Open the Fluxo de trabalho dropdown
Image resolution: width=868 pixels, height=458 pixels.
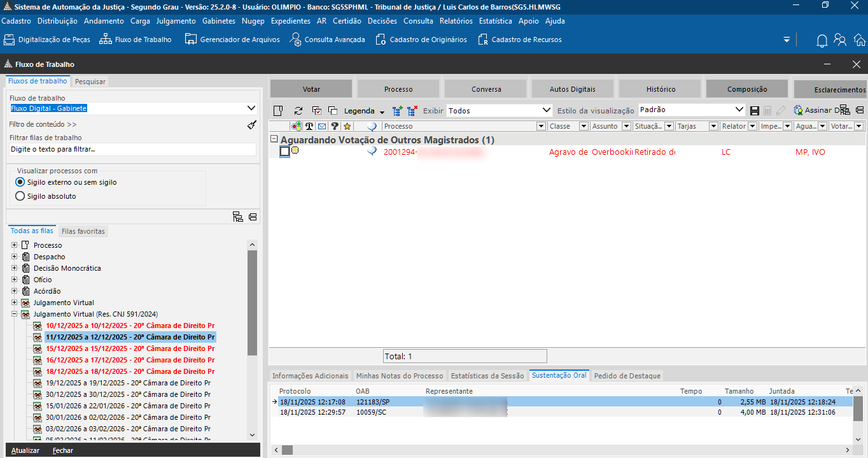click(x=251, y=108)
